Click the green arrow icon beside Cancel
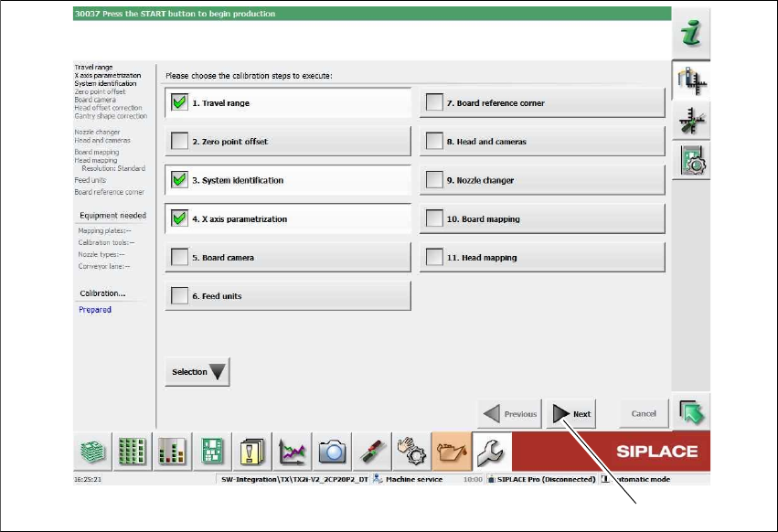Screen dimensions: 778x532 coord(690,412)
